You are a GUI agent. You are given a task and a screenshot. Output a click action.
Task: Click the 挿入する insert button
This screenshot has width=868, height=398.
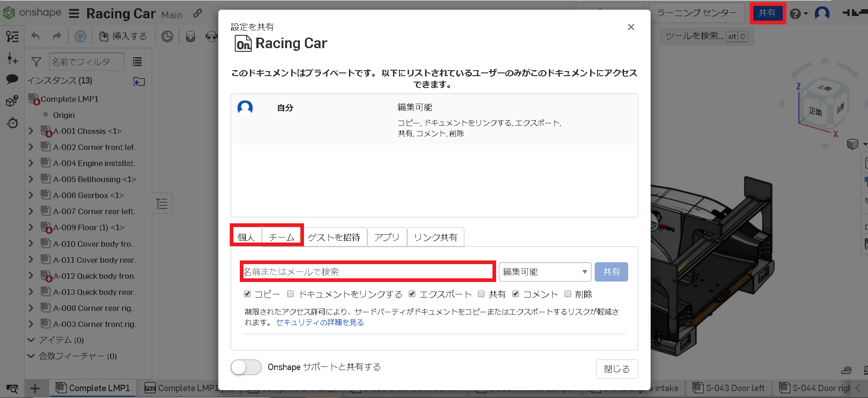pyautogui.click(x=123, y=36)
